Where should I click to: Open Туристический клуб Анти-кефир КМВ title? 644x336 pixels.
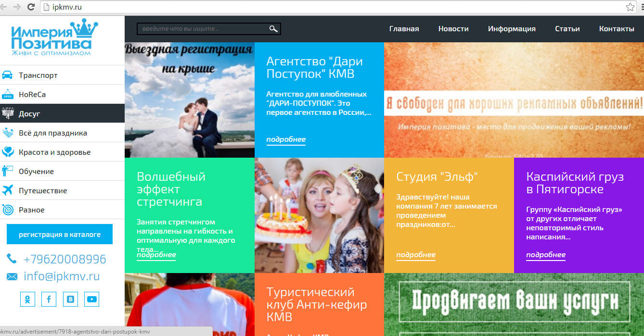click(317, 304)
